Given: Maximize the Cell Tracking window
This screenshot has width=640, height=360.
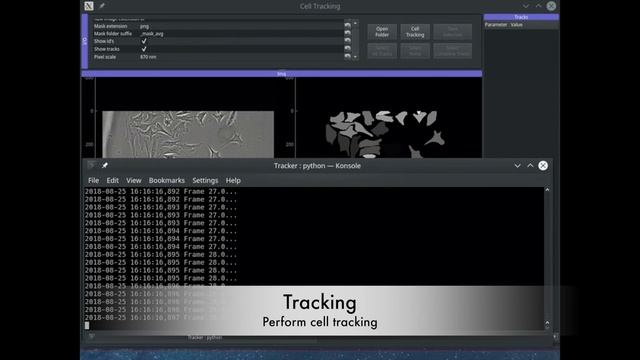Looking at the screenshot, I should 538,6.
